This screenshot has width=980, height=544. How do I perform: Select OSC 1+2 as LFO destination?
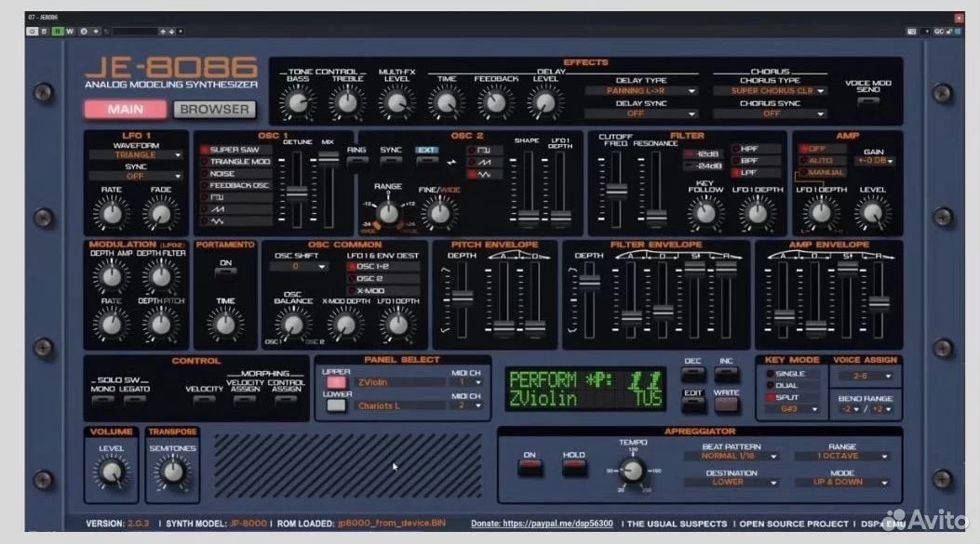tap(383, 267)
